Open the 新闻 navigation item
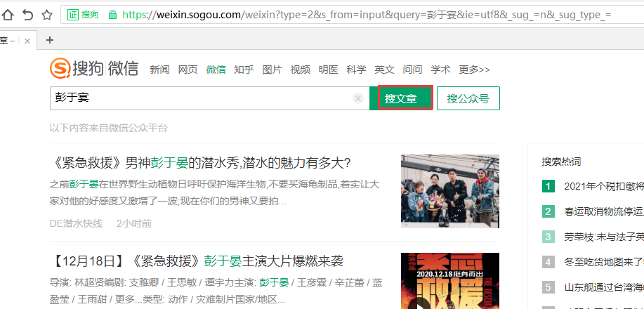644x309 pixels. click(x=159, y=70)
